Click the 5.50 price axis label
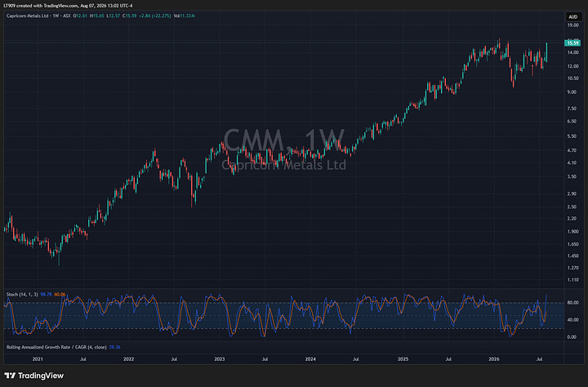 (x=572, y=136)
